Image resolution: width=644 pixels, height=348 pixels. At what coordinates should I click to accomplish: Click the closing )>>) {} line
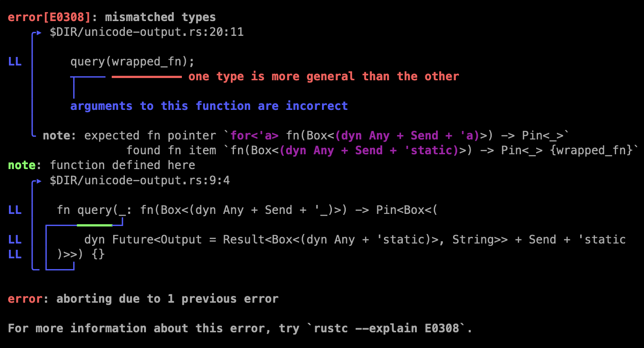pyautogui.click(x=81, y=254)
